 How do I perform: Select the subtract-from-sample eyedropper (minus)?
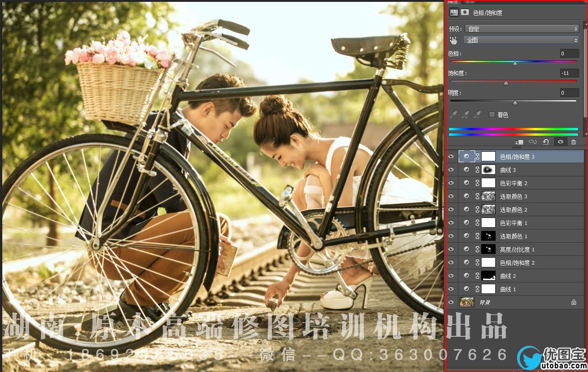click(x=477, y=115)
